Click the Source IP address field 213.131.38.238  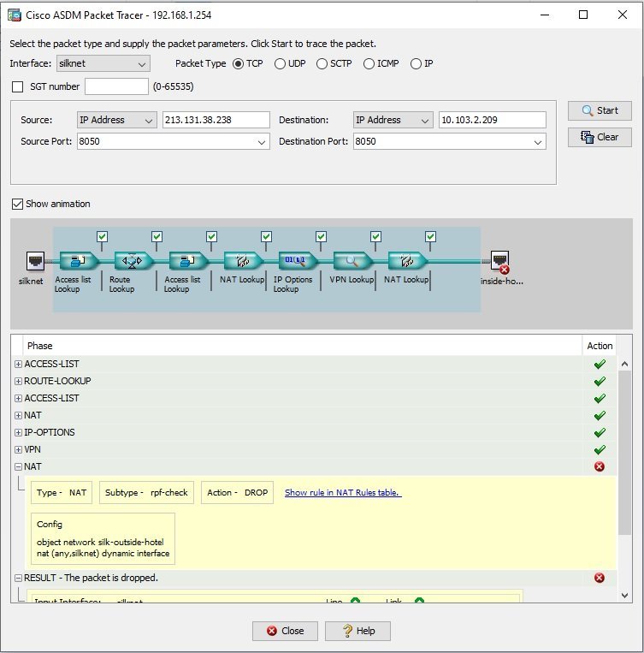coord(216,120)
